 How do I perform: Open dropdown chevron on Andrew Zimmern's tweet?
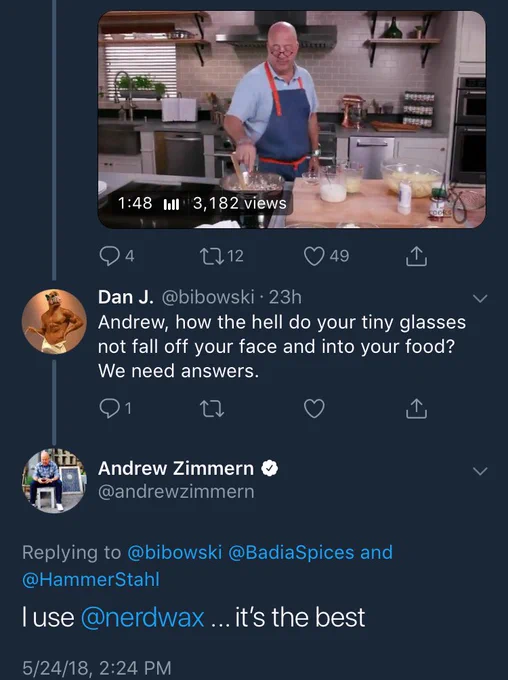480,471
